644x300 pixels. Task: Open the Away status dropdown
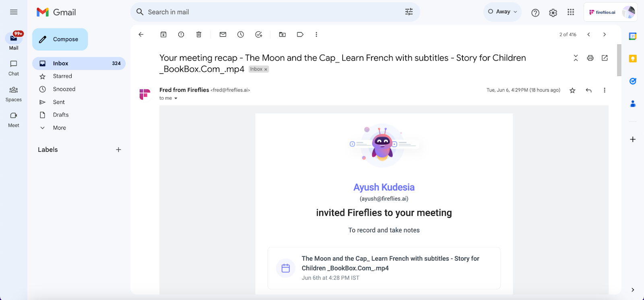[502, 12]
